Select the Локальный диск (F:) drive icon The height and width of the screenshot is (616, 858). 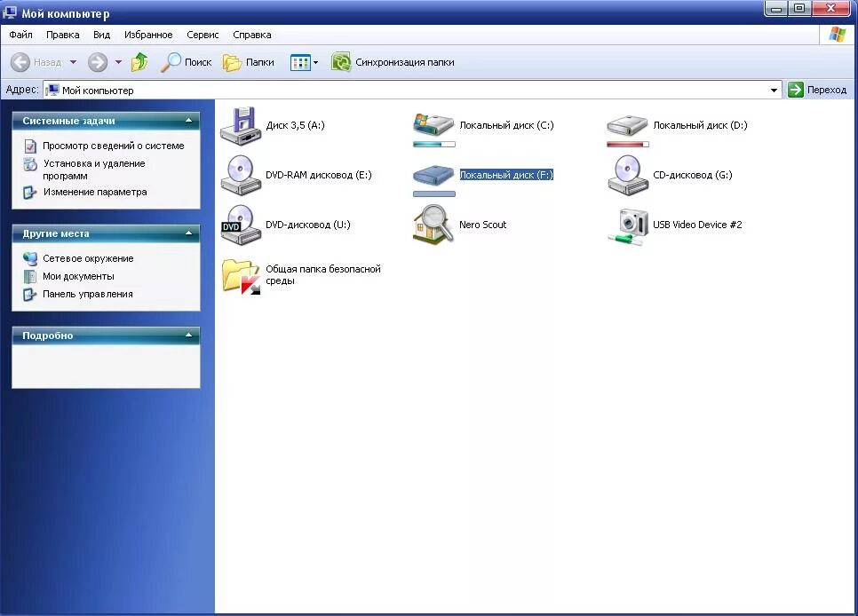(x=434, y=175)
